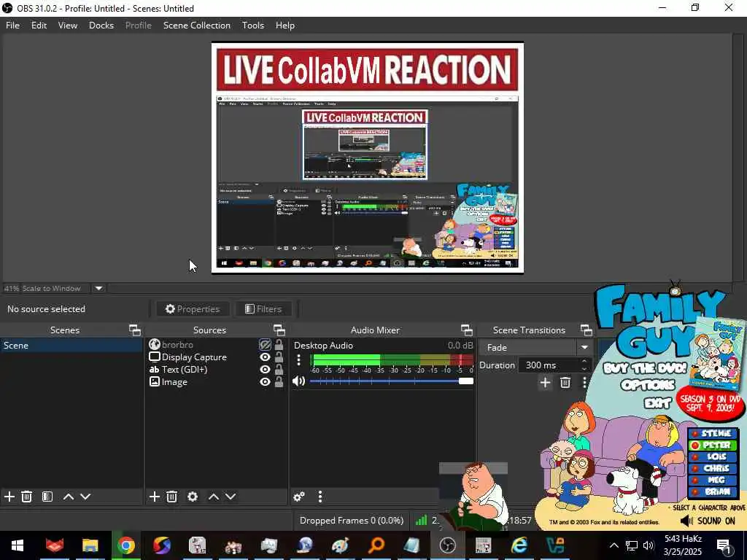Open the Tools menu
747x560 pixels.
pyautogui.click(x=252, y=26)
